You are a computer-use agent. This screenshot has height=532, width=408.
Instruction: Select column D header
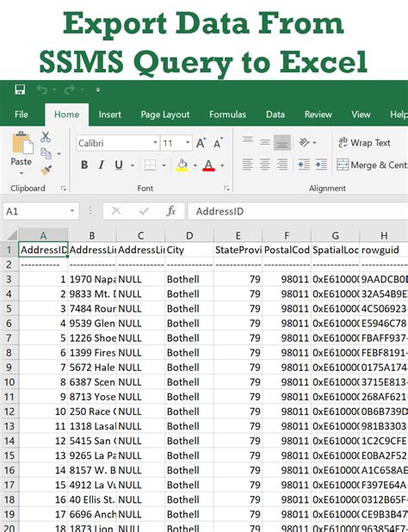[189, 236]
